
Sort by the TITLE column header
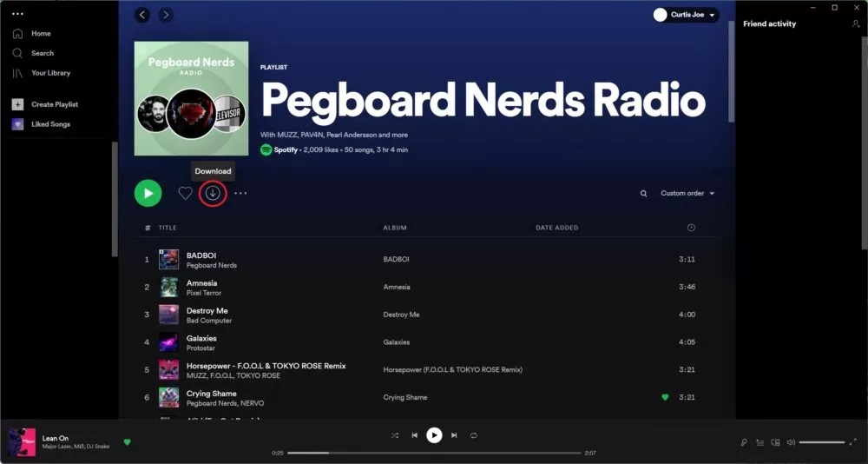point(168,228)
